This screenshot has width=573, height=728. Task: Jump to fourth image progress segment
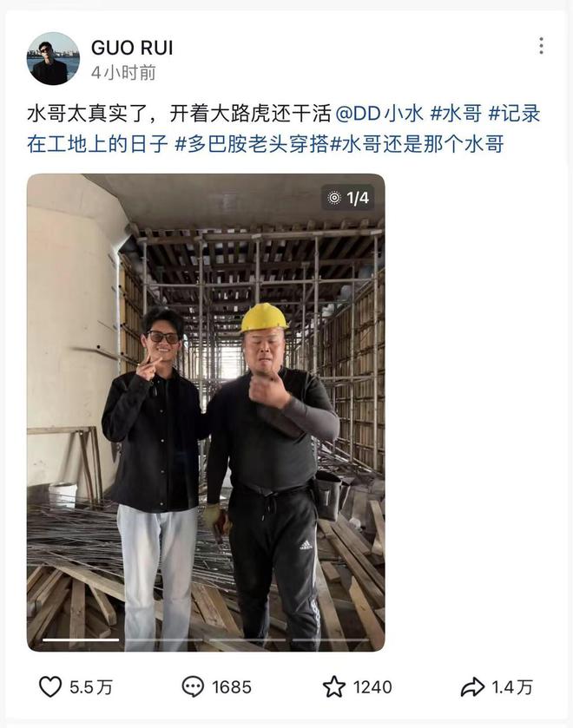tap(331, 639)
